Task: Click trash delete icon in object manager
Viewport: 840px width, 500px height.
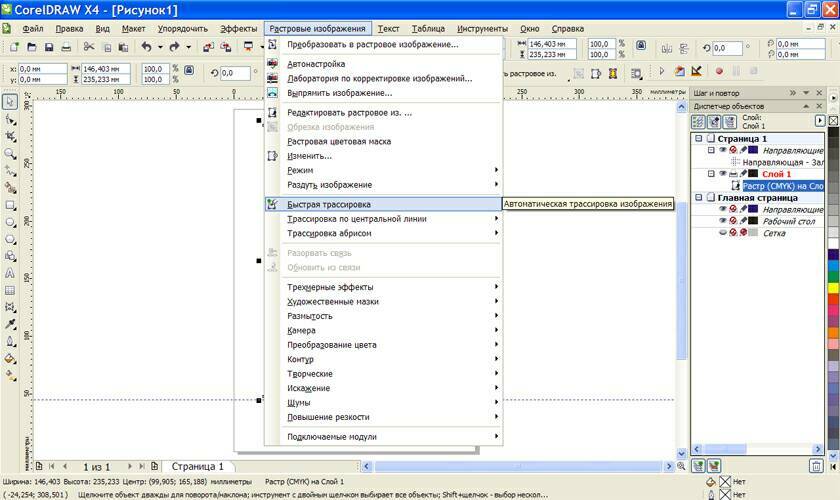Action: tap(817, 465)
